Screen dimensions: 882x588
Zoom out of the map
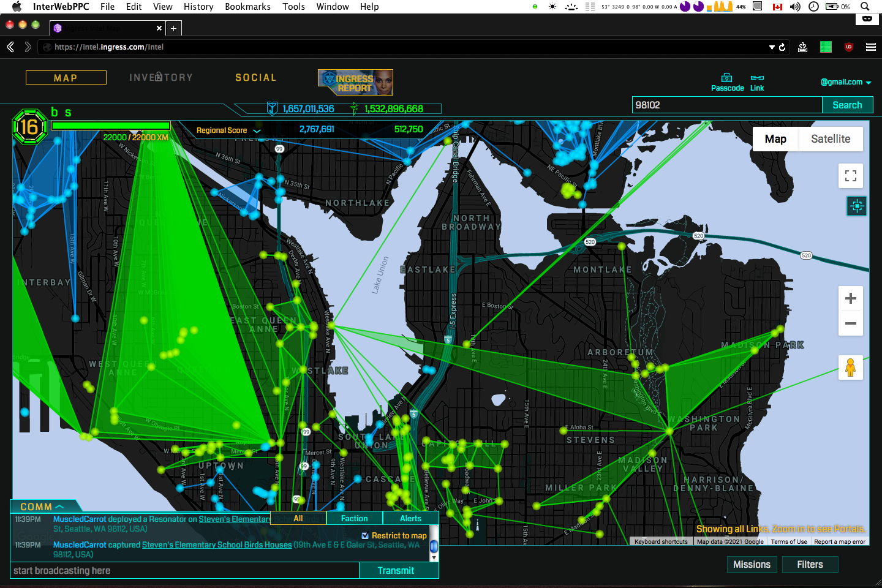pos(851,323)
